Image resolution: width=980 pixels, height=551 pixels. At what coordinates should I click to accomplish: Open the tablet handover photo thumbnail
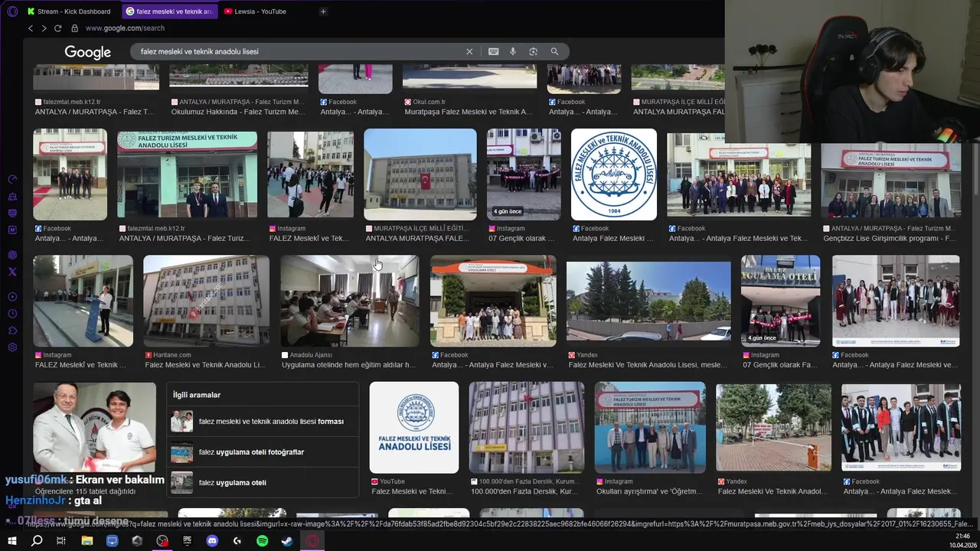(x=94, y=428)
